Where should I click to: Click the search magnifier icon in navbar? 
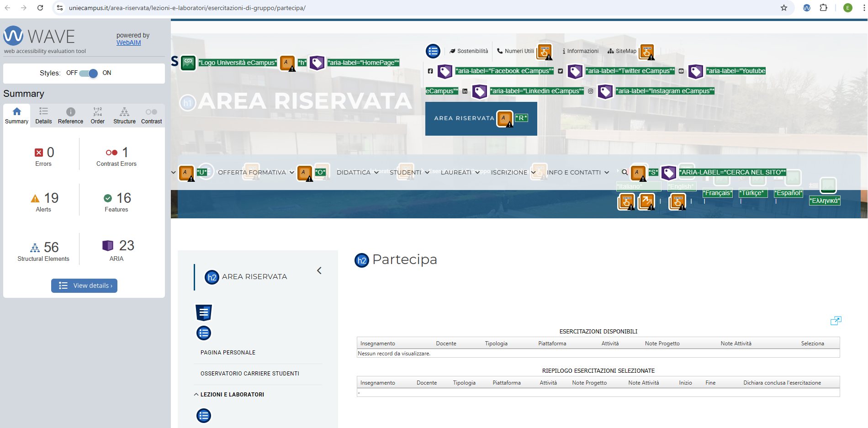625,173
